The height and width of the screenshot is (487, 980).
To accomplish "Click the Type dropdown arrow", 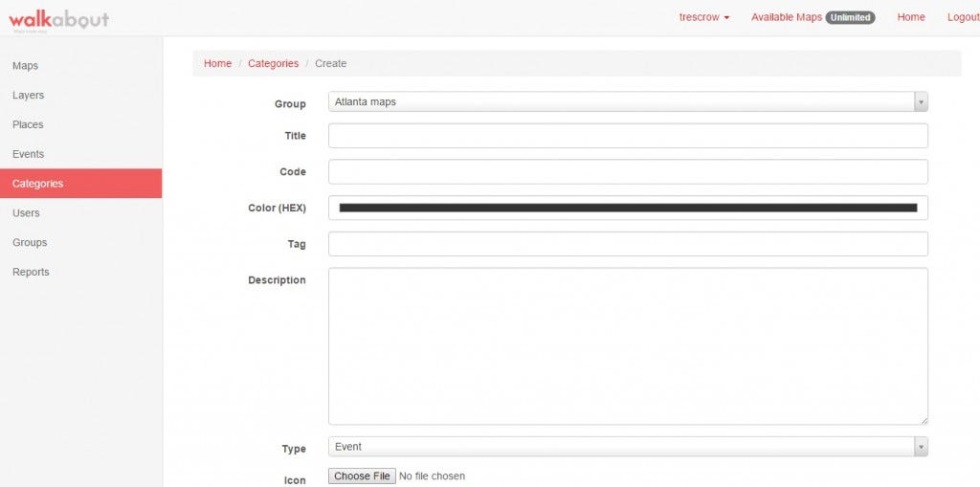I will (x=921, y=447).
